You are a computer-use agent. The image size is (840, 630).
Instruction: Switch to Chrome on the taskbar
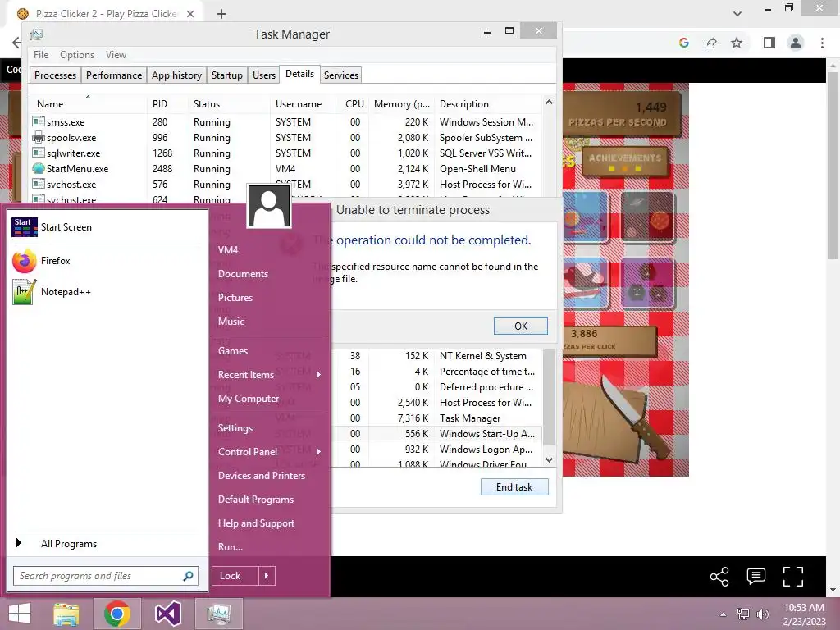tap(116, 614)
